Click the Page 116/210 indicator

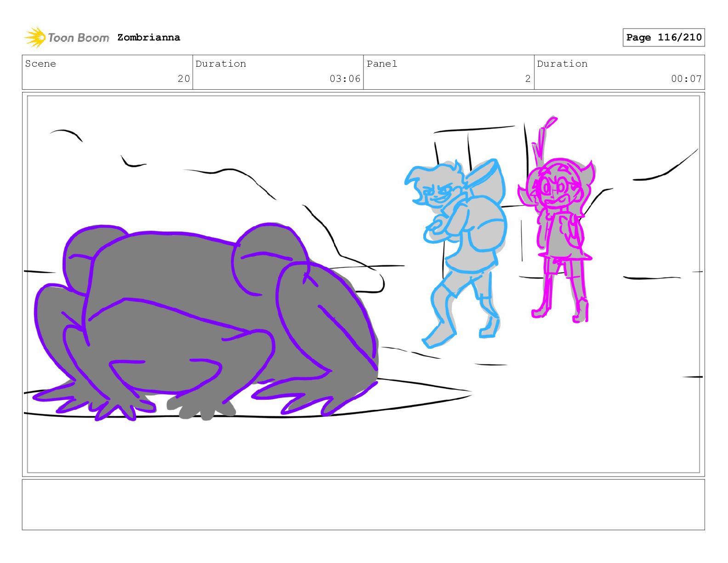[664, 37]
